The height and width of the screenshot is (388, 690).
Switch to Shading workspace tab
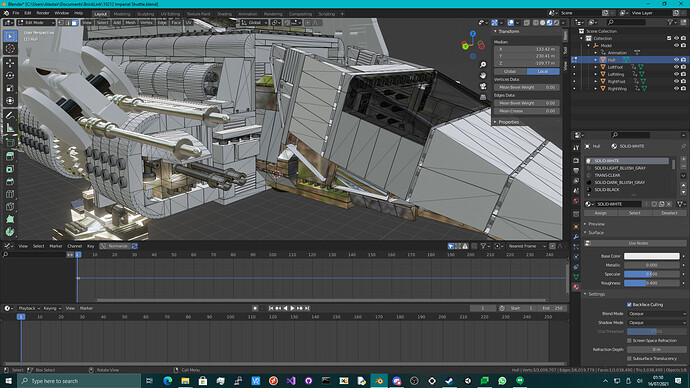click(x=224, y=14)
